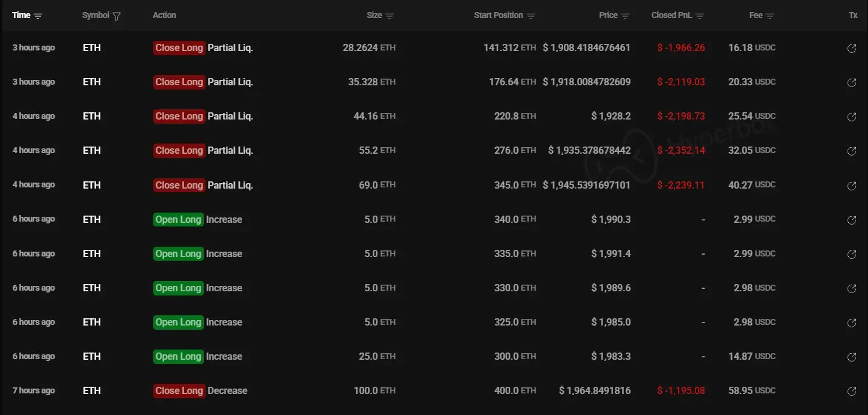Click start position 141.312 ETH
The width and height of the screenshot is (868, 415).
click(x=510, y=48)
